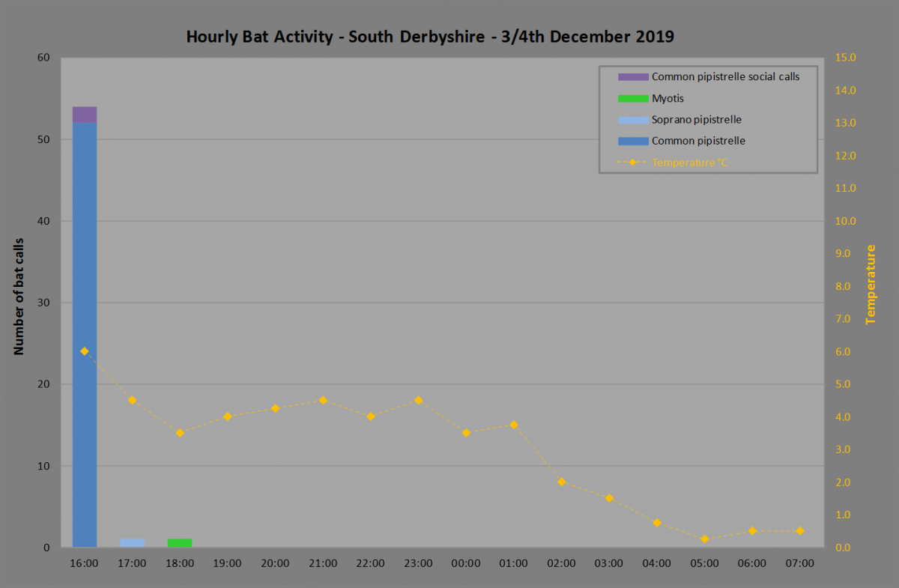Select the '18:00' x-axis label
This screenshot has height=588, width=899.
pyautogui.click(x=180, y=563)
